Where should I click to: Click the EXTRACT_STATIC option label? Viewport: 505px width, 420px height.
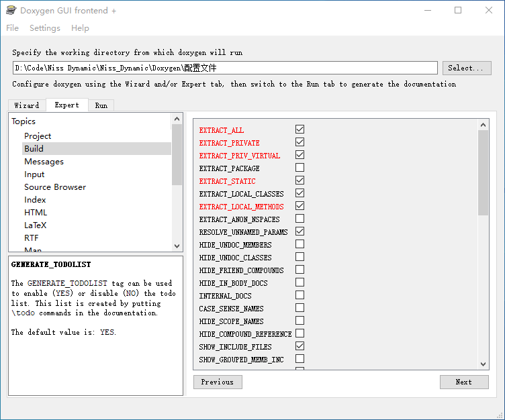[x=228, y=181]
